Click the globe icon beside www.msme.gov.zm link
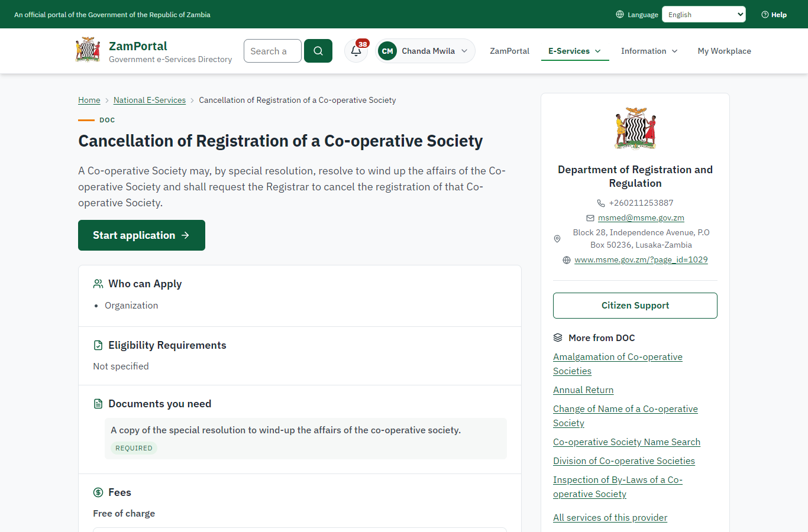This screenshot has height=532, width=808. 567,260
